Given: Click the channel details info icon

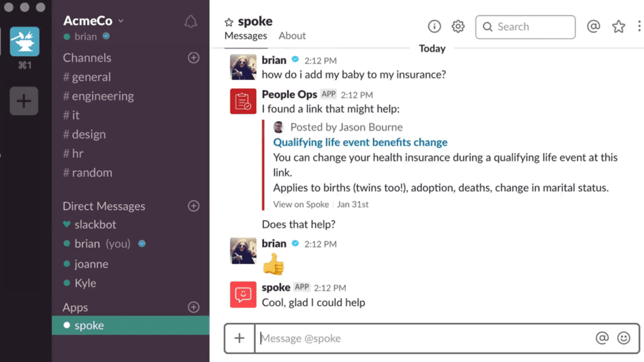Looking at the screenshot, I should click(x=434, y=27).
